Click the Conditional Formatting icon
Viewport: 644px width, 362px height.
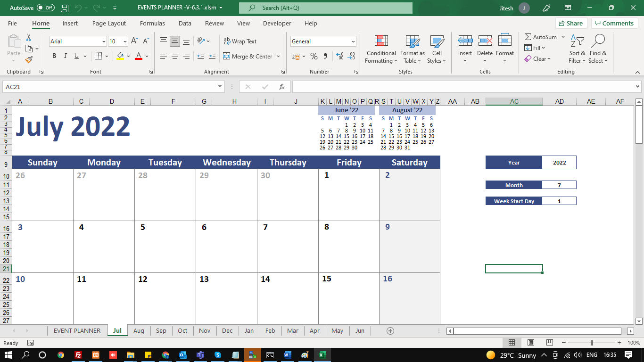point(381,41)
